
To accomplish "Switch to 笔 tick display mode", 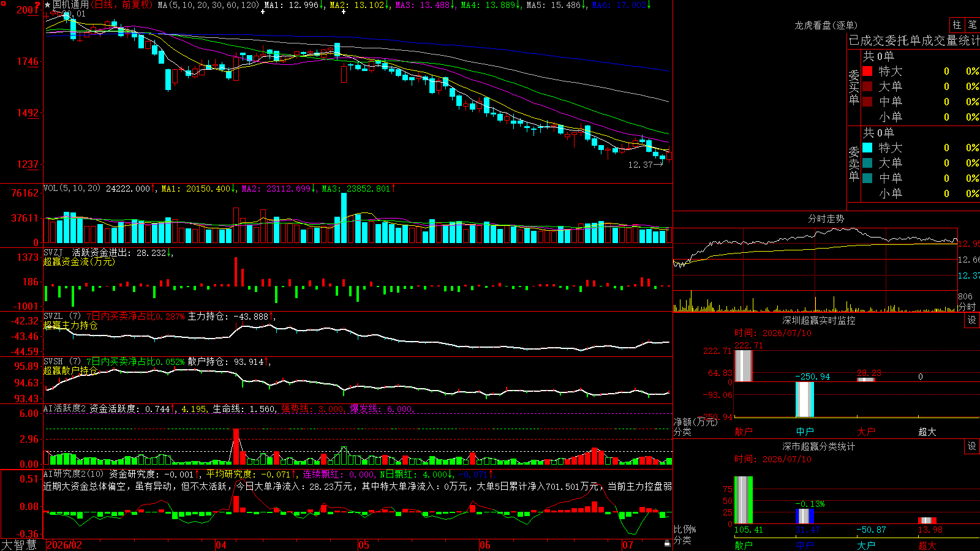I will (972, 25).
